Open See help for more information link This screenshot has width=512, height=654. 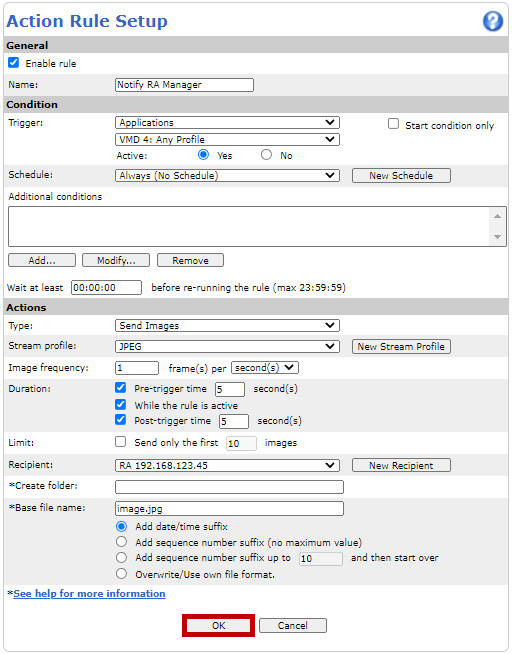coord(89,594)
